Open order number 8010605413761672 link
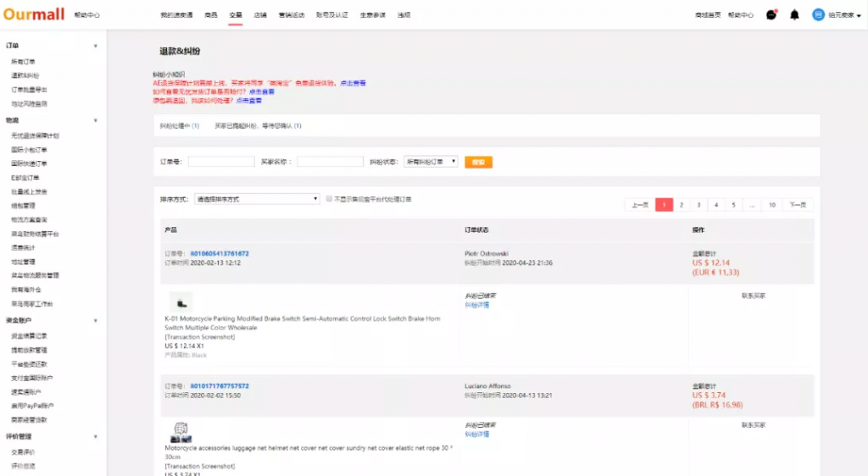Screen dimensions: 868x476 click(219, 253)
